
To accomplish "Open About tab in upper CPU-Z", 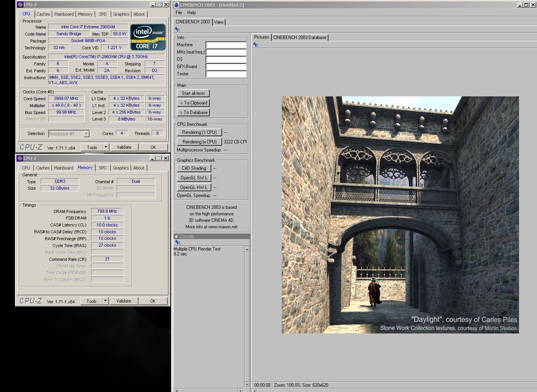I will [x=139, y=14].
